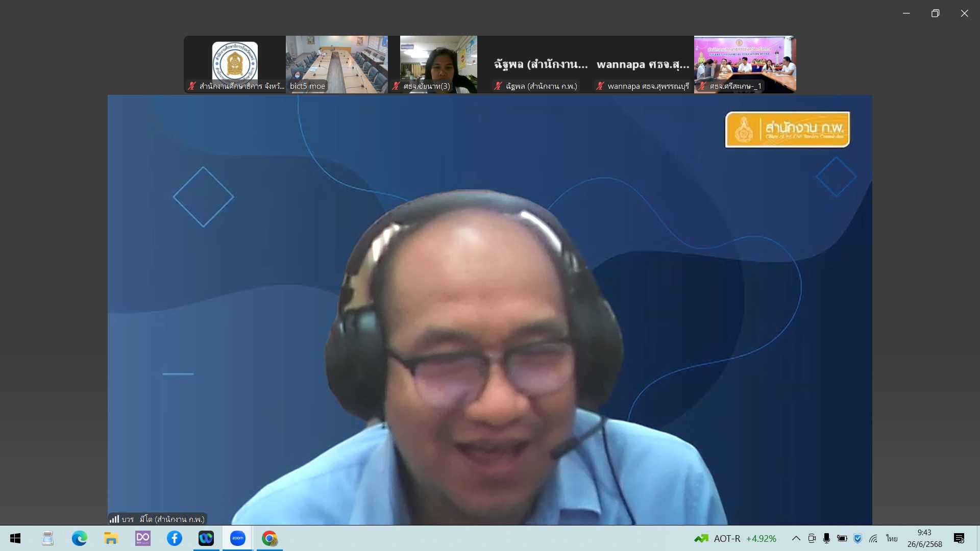Select the bict5 moe participant thumbnail

click(x=336, y=64)
